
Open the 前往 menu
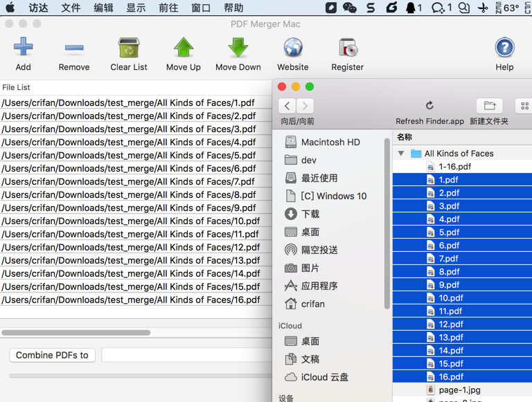pyautogui.click(x=168, y=8)
